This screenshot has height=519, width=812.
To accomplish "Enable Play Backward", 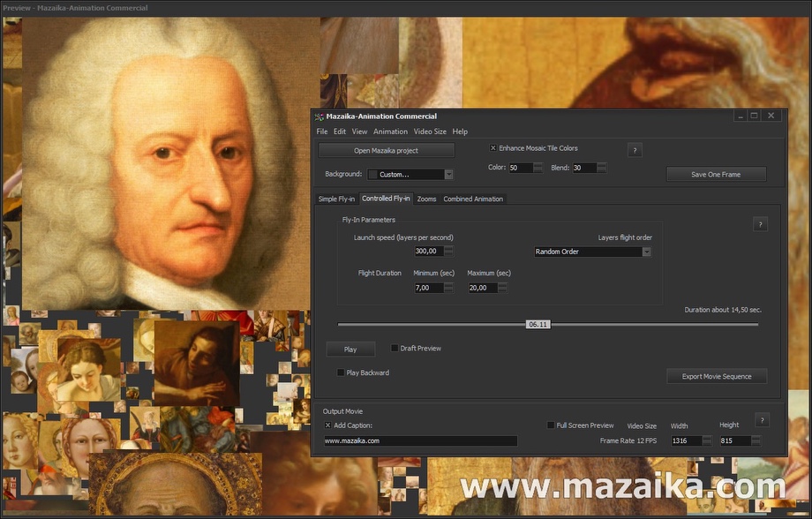I will click(341, 372).
